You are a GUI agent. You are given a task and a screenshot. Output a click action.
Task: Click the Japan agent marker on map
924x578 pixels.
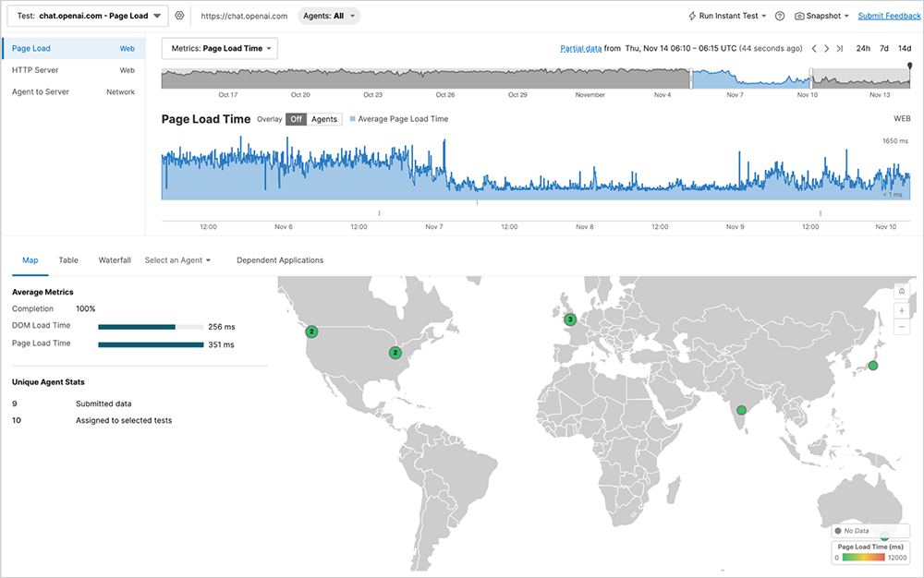coord(872,367)
